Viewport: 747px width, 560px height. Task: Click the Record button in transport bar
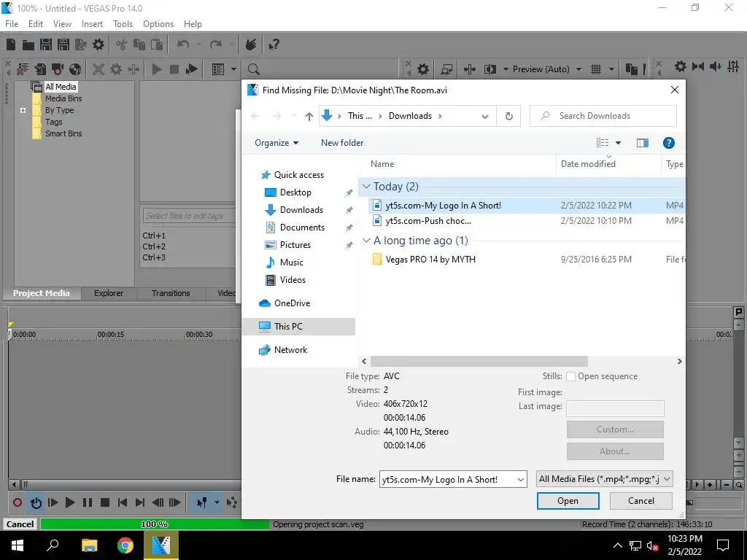coord(18,502)
